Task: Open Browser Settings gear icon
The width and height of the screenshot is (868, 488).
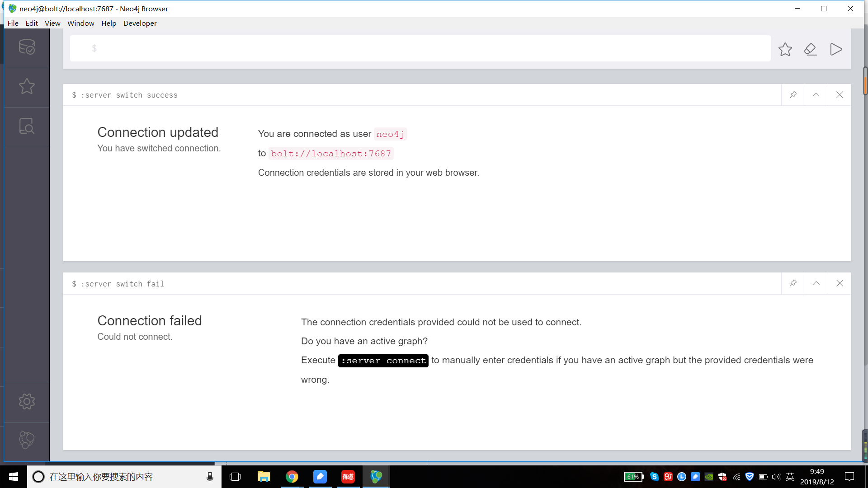Action: [27, 401]
